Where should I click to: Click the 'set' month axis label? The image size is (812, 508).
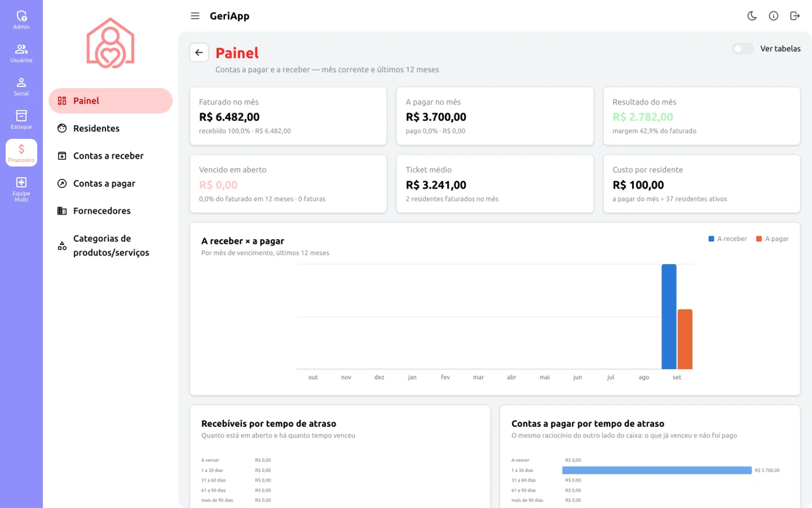pyautogui.click(x=677, y=377)
